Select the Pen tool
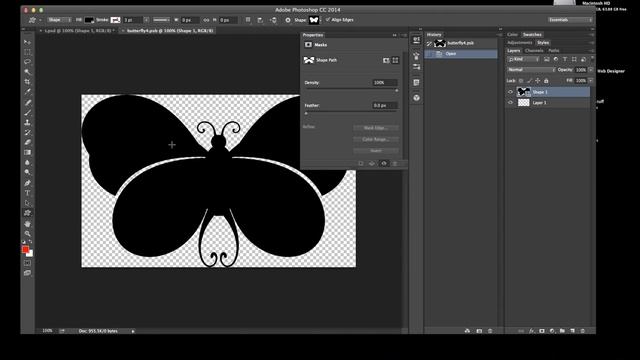This screenshot has height=360, width=640. coord(27,183)
